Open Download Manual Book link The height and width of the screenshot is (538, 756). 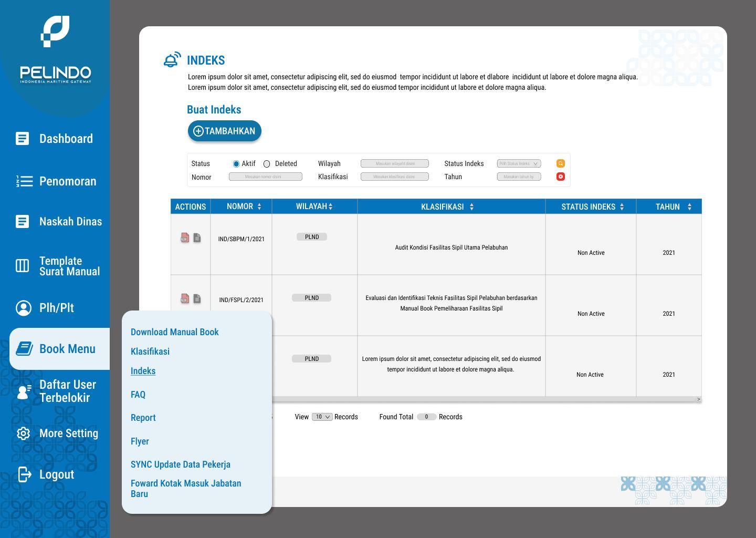point(175,332)
